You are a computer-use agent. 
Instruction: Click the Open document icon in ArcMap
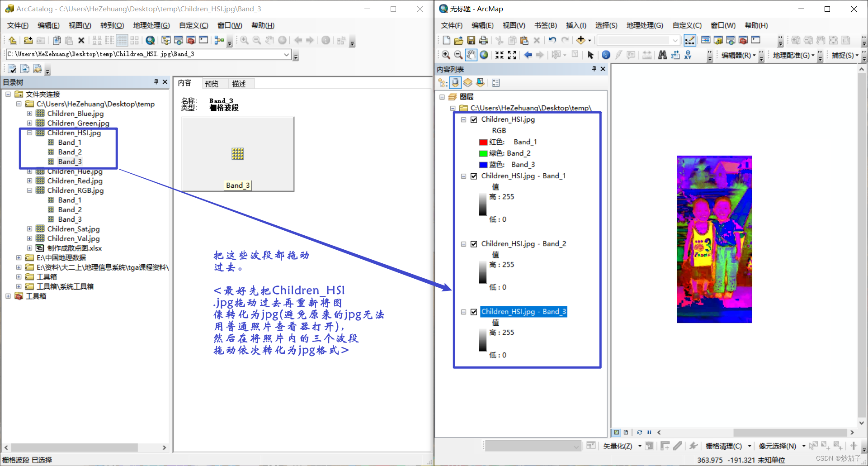pos(458,40)
